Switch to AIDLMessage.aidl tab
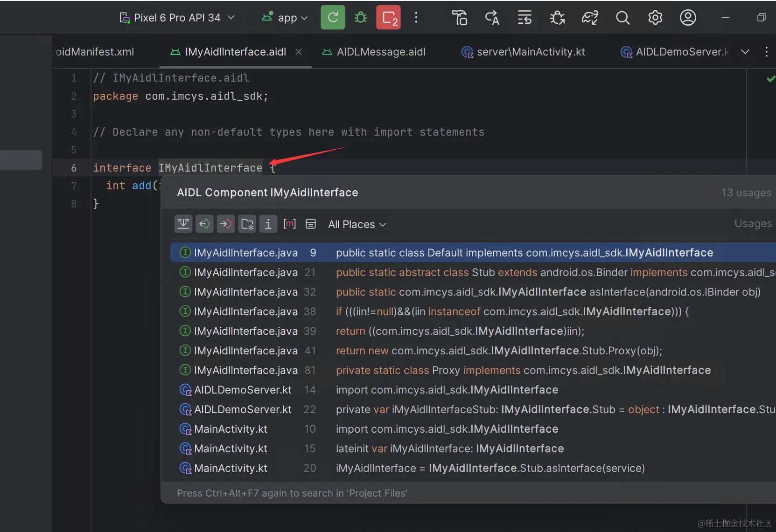776x532 pixels. (374, 52)
